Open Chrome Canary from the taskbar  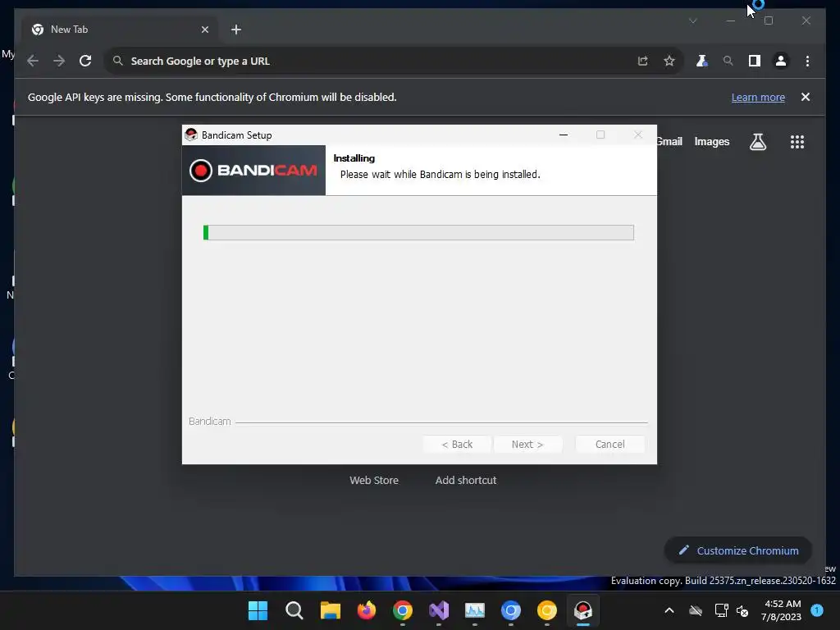(x=547, y=610)
